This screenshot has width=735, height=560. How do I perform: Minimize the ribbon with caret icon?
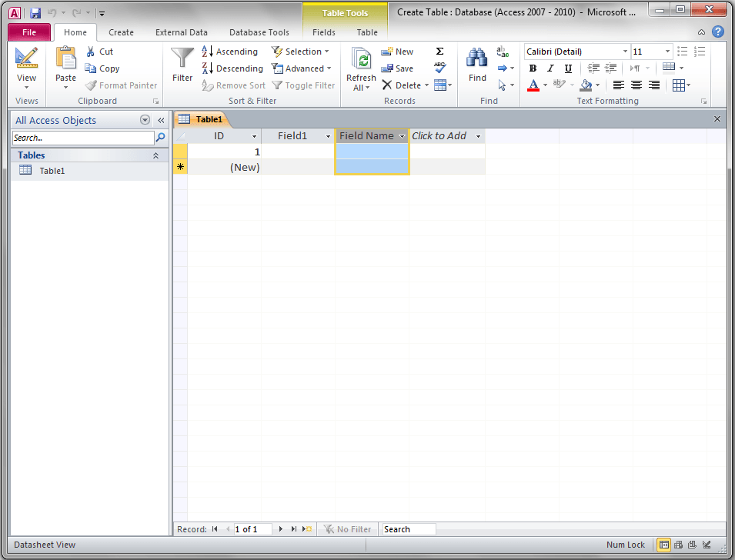pyautogui.click(x=701, y=32)
